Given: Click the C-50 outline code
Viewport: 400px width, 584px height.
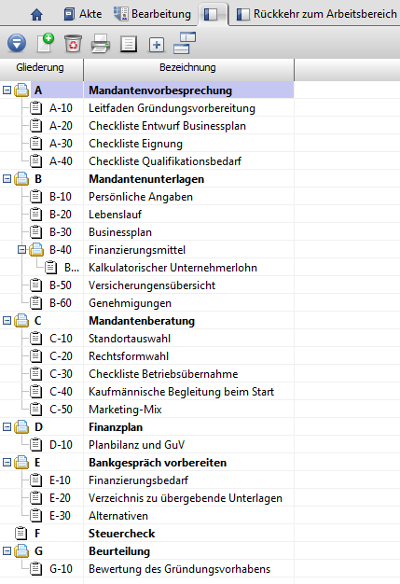Looking at the screenshot, I should coord(61,409).
